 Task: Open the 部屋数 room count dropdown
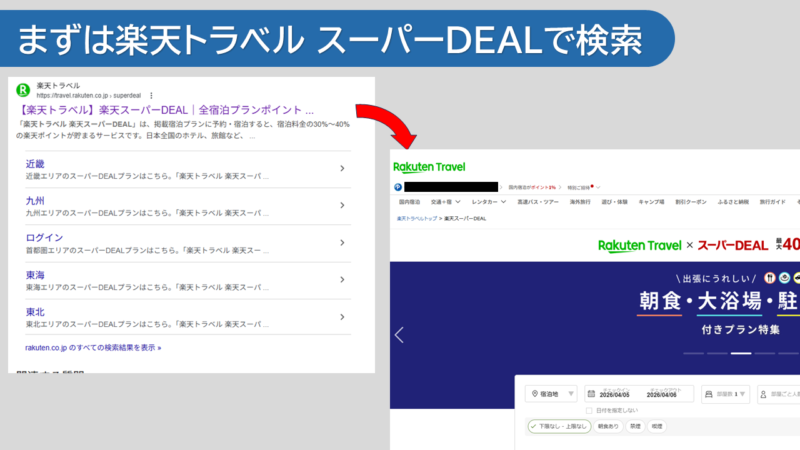[726, 394]
